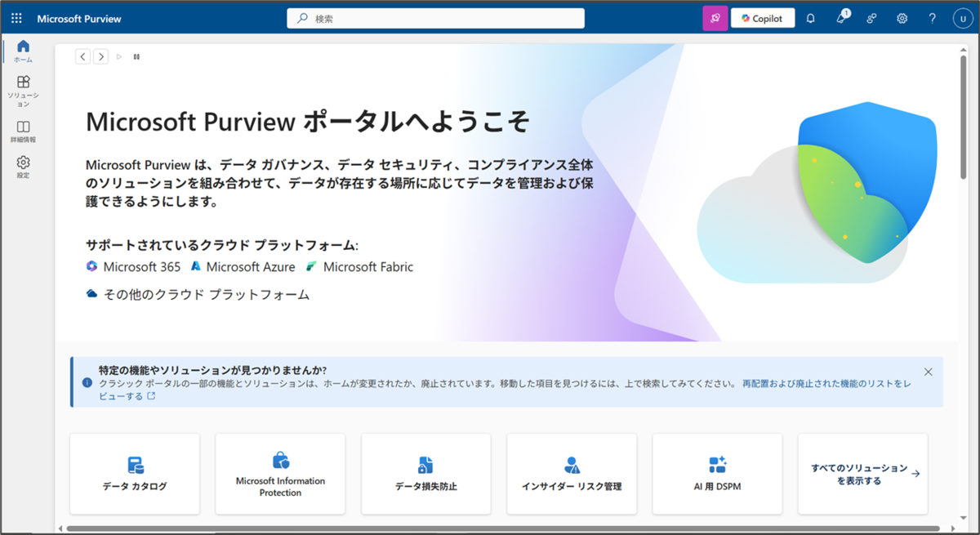980x535 pixels.
Task: Click the magenta rocket trial icon
Action: [715, 18]
